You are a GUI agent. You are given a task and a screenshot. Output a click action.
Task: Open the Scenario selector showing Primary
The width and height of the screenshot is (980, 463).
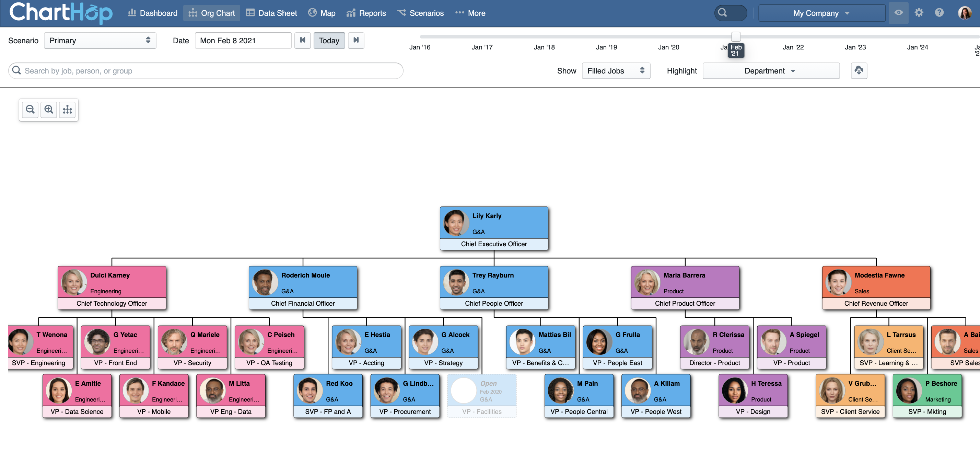click(x=100, y=41)
